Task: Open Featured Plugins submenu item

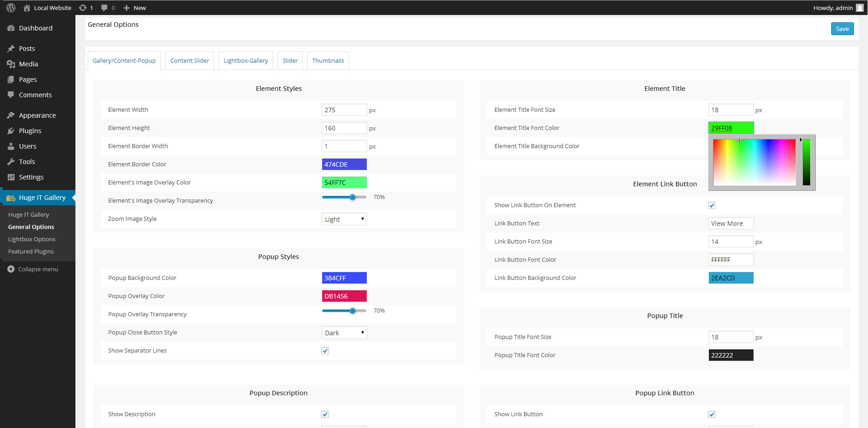Action: (31, 251)
